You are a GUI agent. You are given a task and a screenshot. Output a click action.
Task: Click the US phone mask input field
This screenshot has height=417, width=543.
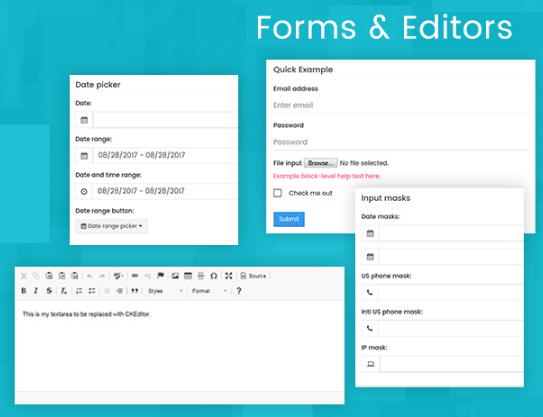(451, 292)
